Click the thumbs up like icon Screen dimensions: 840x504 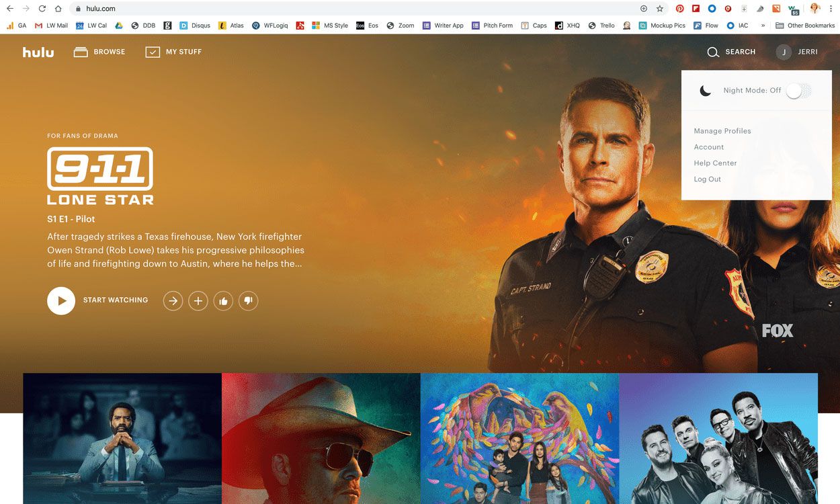point(223,301)
